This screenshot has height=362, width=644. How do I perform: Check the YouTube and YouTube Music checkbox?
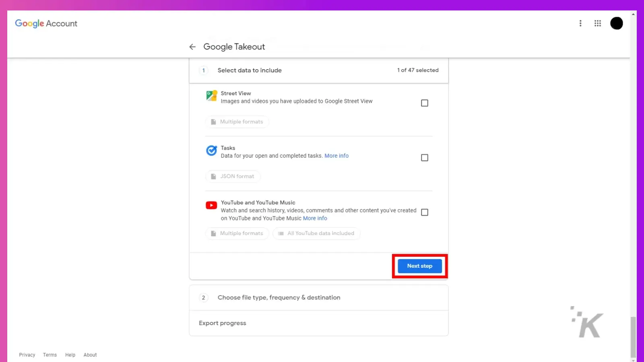[x=425, y=212]
